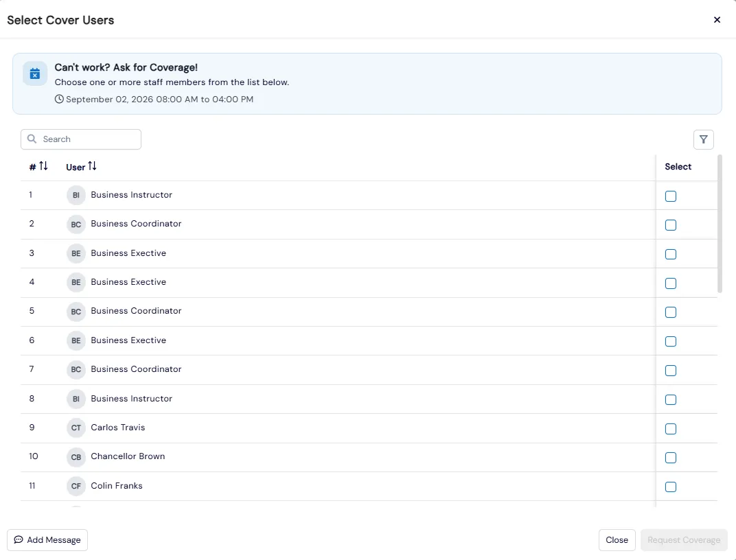This screenshot has width=736, height=560.
Task: Click Business Coordinator text in row 2
Action: tap(136, 224)
